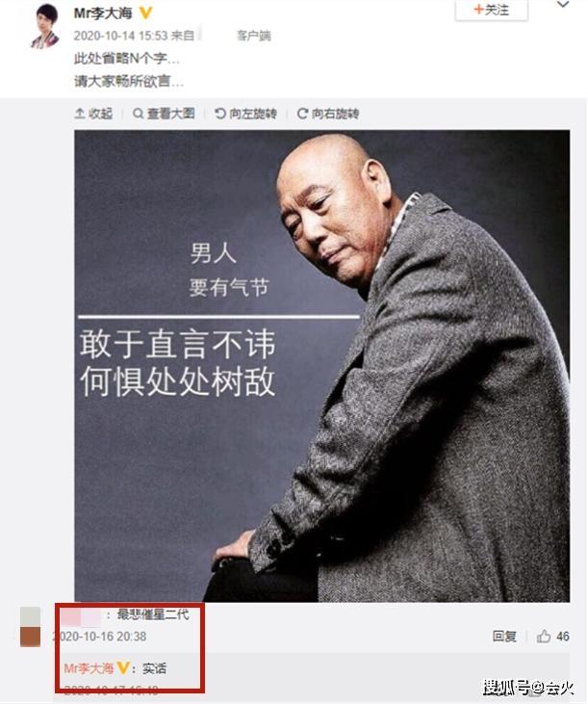Click the orange V verified badge beside poster name
588x704 pixels.
tap(145, 13)
